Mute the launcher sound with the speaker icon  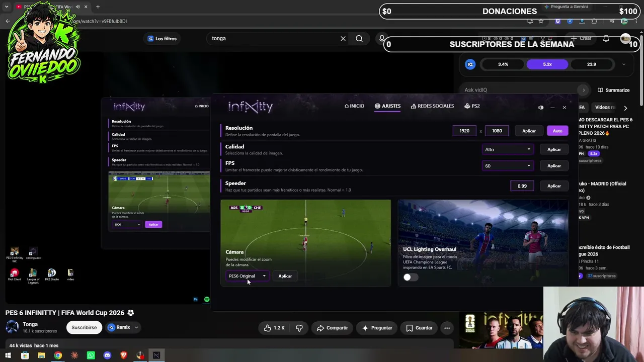click(541, 108)
